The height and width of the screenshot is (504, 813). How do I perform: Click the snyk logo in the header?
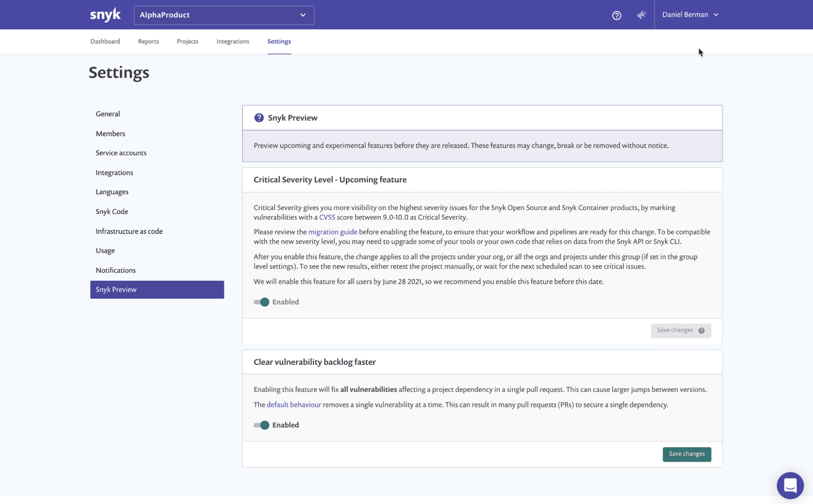105,14
